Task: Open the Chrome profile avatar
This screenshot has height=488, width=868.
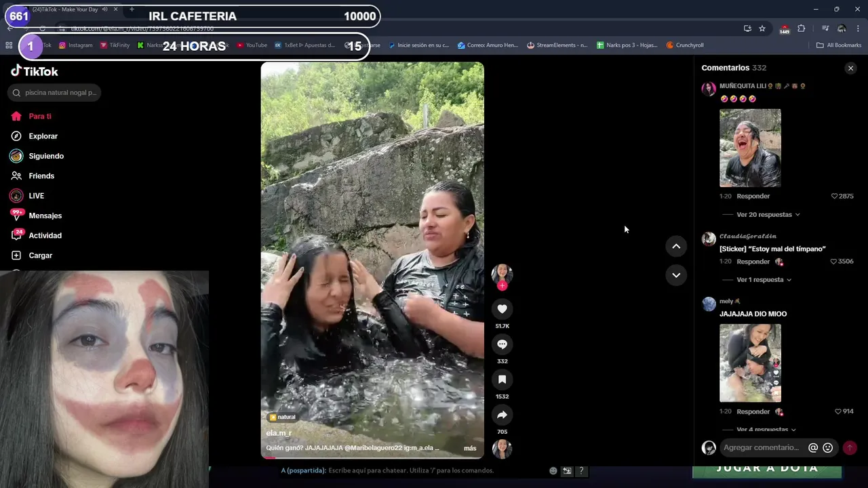Action: pyautogui.click(x=842, y=28)
